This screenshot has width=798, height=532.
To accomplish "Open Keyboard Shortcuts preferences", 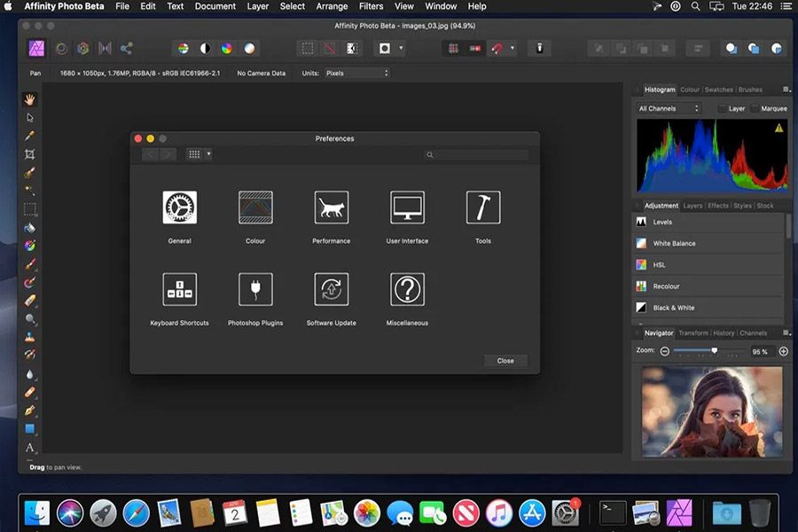I will pyautogui.click(x=180, y=290).
